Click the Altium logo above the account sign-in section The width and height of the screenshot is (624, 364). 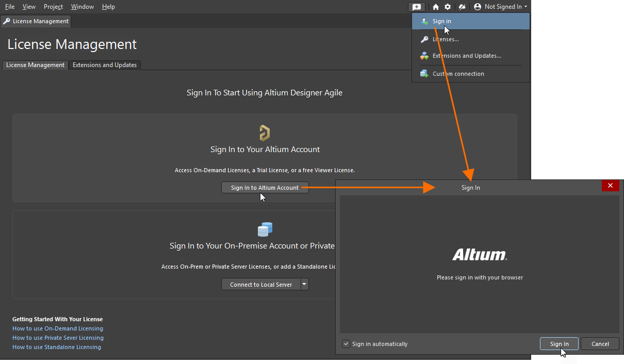(x=265, y=133)
